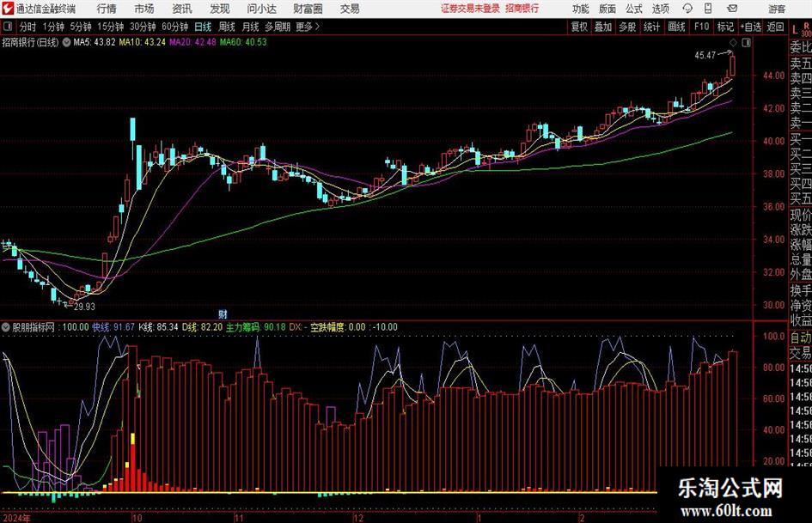Open the mobile phone icon
812x523 pixels.
pos(708,9)
